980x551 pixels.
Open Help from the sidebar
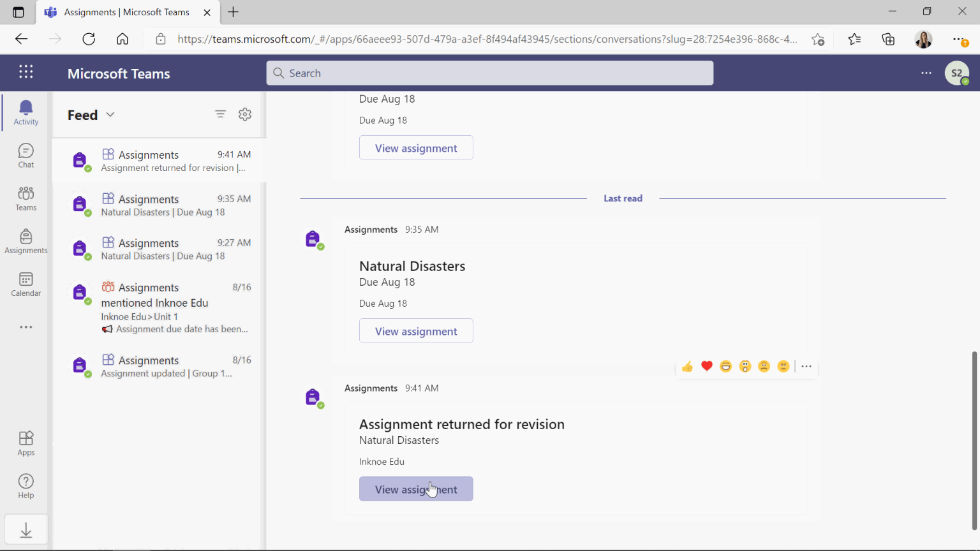point(26,485)
